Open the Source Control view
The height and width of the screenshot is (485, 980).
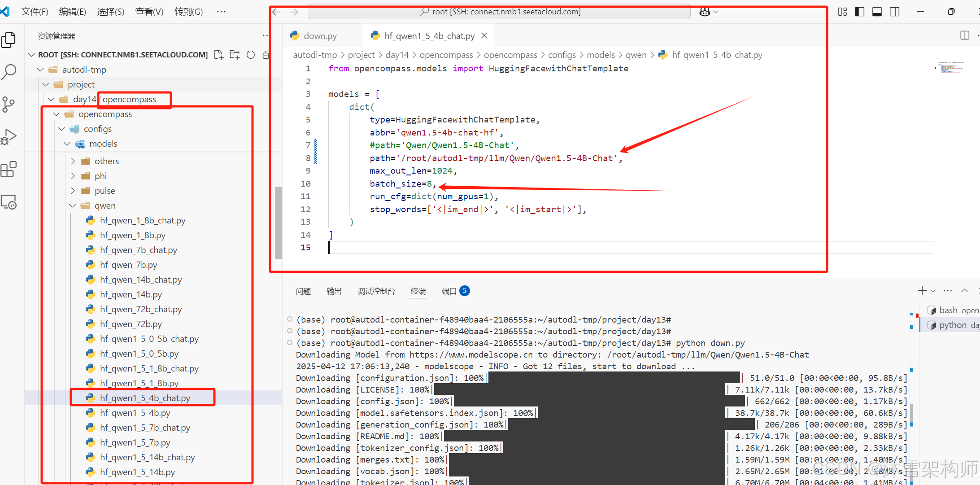pos(9,104)
